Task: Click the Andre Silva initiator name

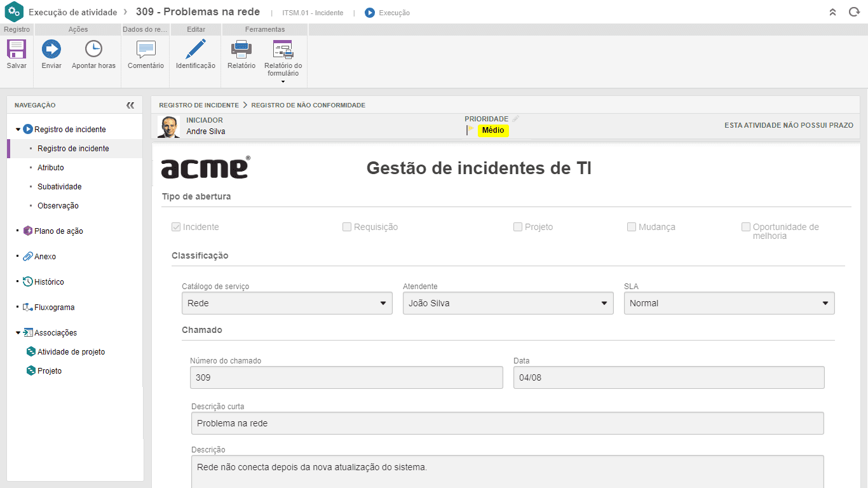Action: pyautogui.click(x=206, y=132)
